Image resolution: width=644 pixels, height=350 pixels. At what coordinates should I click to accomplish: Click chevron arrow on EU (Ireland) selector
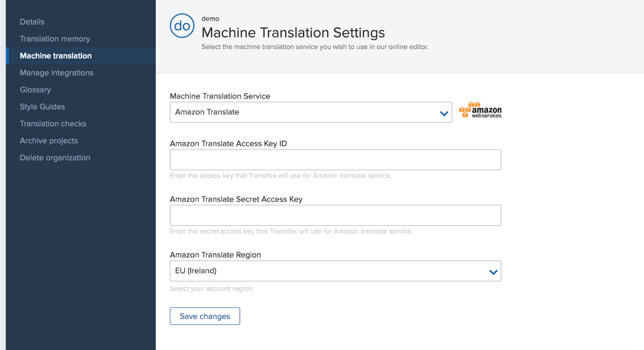click(x=493, y=272)
